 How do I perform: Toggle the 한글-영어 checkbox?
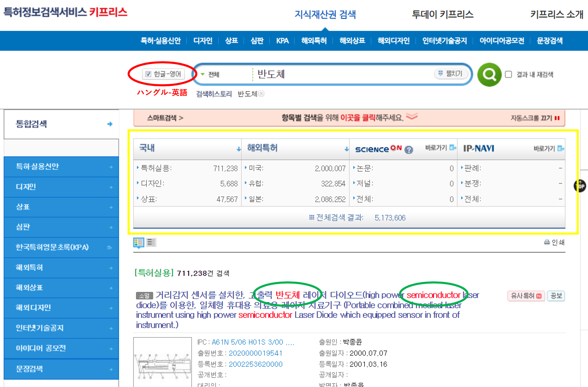(x=148, y=74)
